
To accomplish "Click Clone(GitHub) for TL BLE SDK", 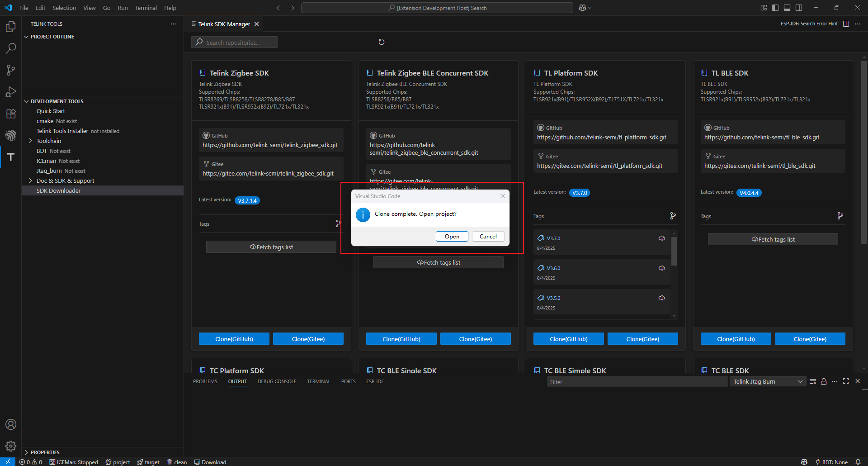I will coord(736,339).
